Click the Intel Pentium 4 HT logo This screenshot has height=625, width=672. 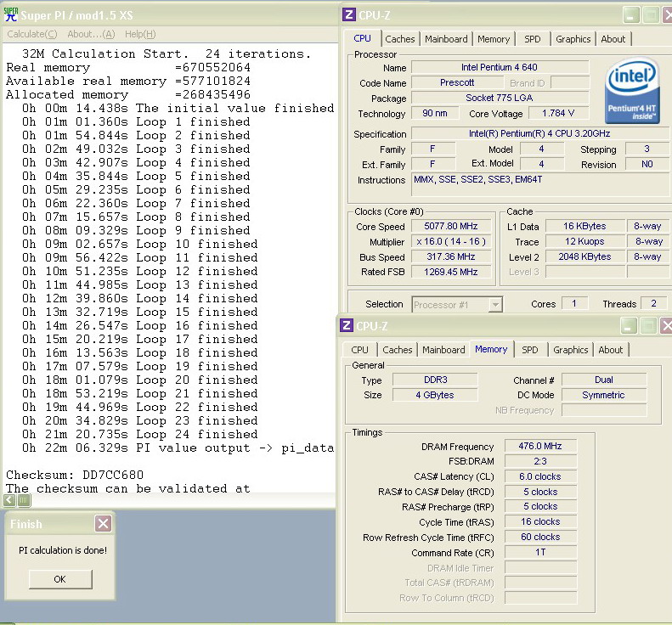pos(632,90)
